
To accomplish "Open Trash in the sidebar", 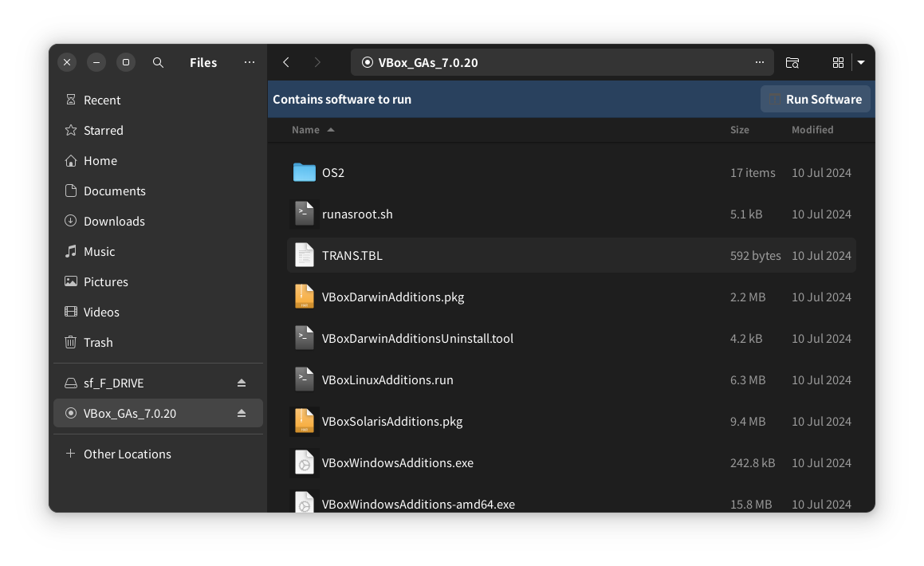I will pos(158,342).
